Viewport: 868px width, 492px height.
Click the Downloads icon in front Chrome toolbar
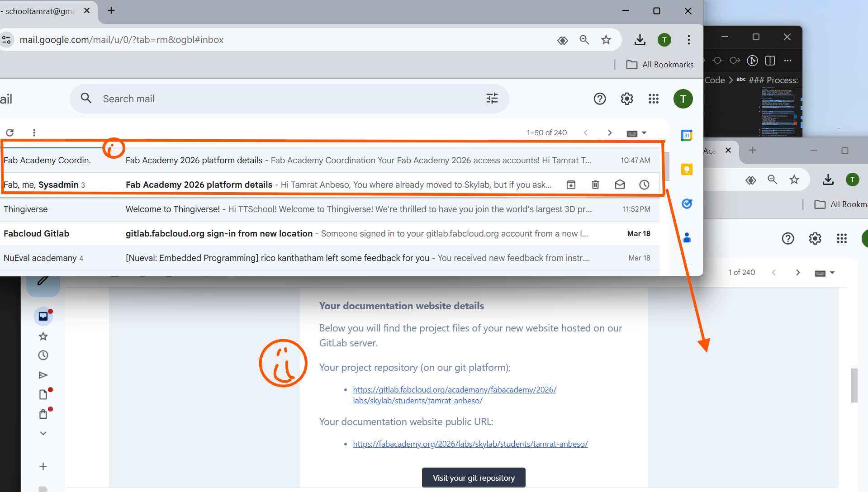coord(640,40)
